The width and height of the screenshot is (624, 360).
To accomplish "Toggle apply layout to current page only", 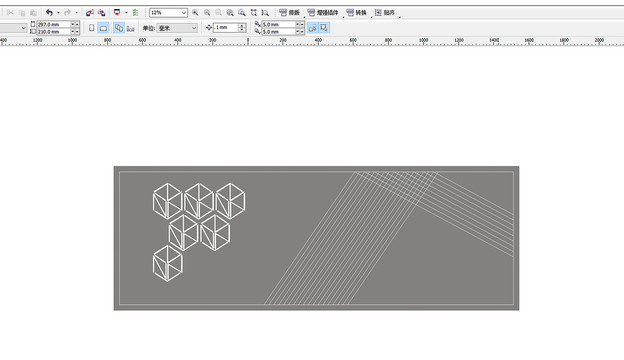I will pos(131,28).
